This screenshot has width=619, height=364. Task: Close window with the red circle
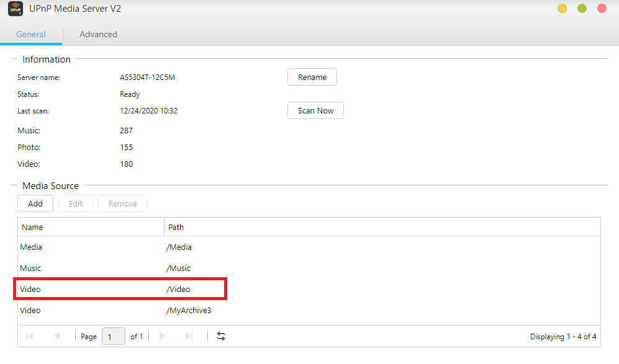[x=602, y=9]
